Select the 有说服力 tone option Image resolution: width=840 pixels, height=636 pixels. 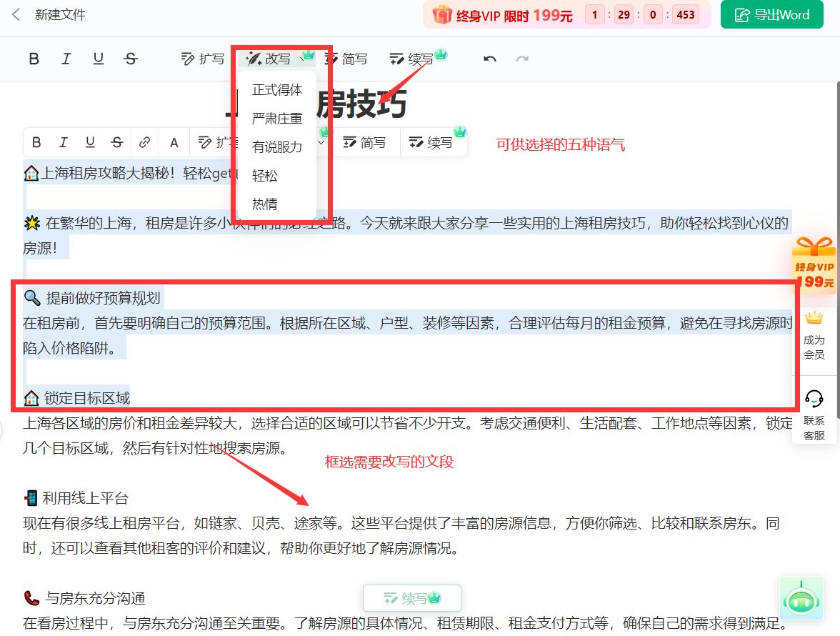coord(277,146)
